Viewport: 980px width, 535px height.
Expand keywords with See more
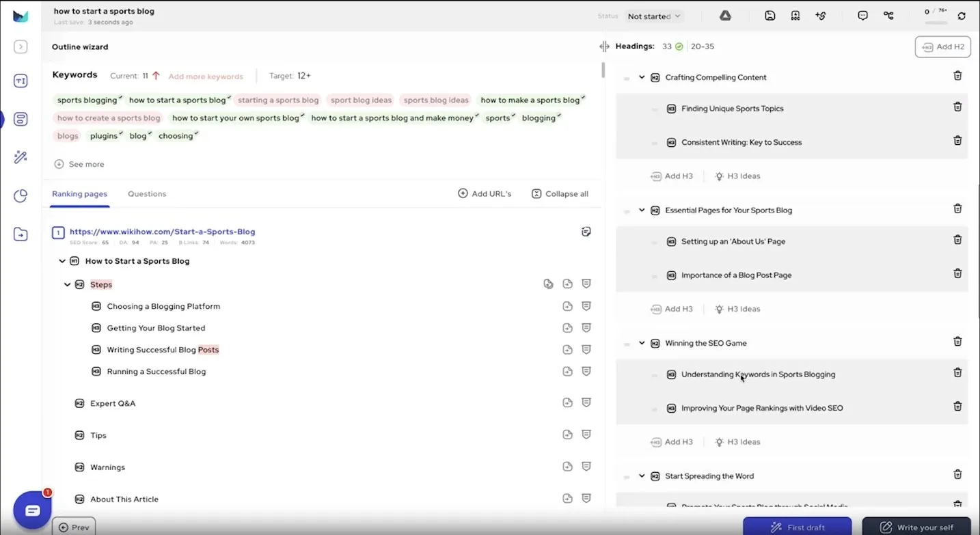click(79, 164)
